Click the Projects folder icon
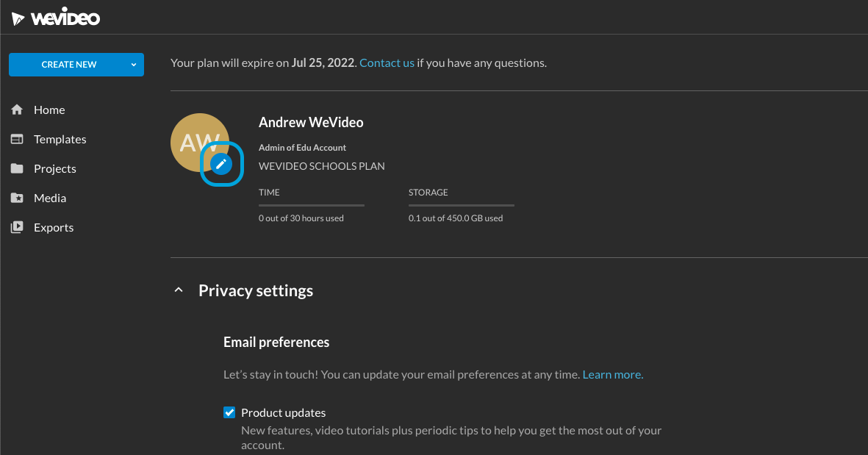This screenshot has width=868, height=455. [17, 168]
